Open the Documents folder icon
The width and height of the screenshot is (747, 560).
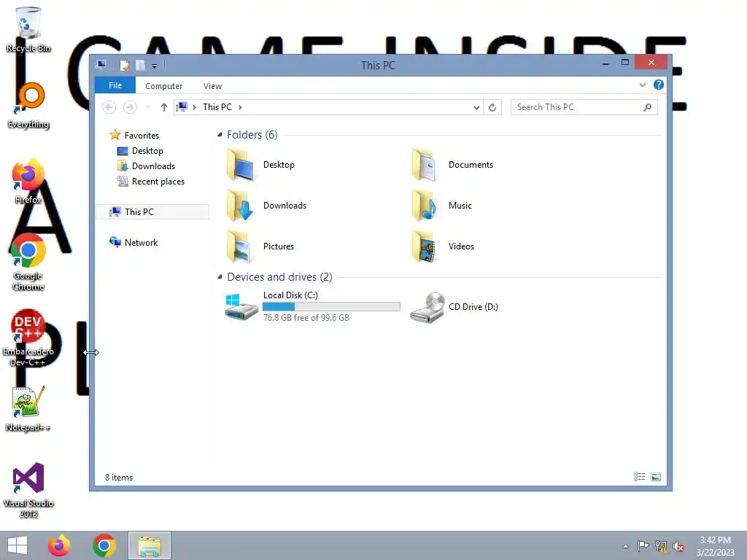point(425,165)
